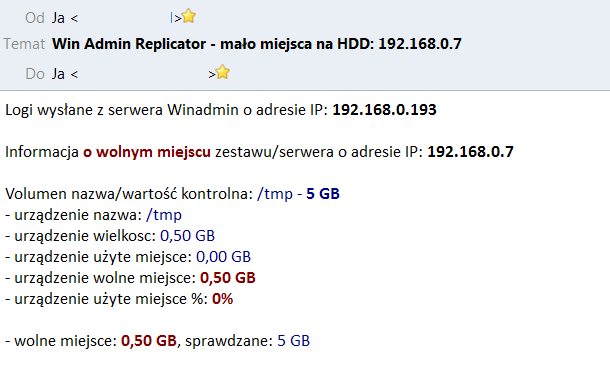Viewport: 610px width, 372px height.
Task: Click sender name Ja in the Od field
Action: click(x=58, y=18)
